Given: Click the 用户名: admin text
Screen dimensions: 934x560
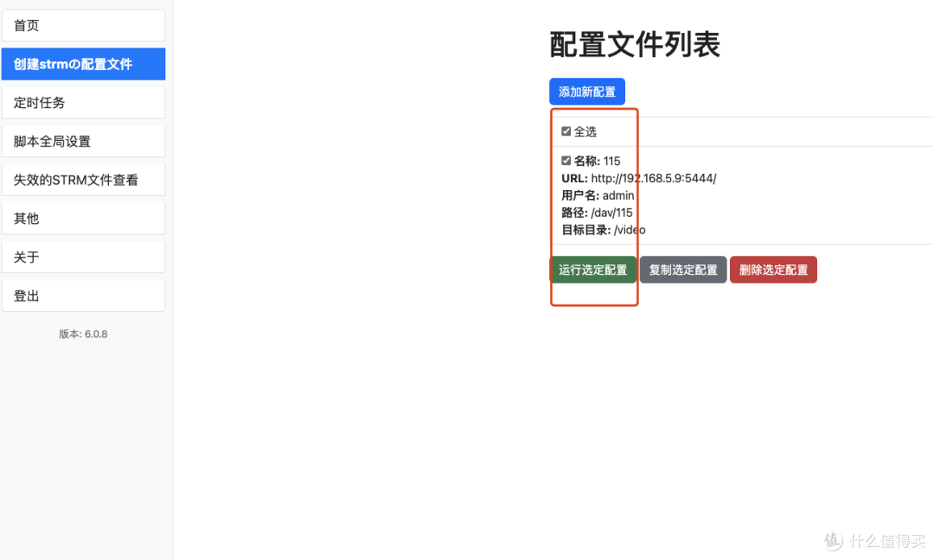Looking at the screenshot, I should pos(598,195).
